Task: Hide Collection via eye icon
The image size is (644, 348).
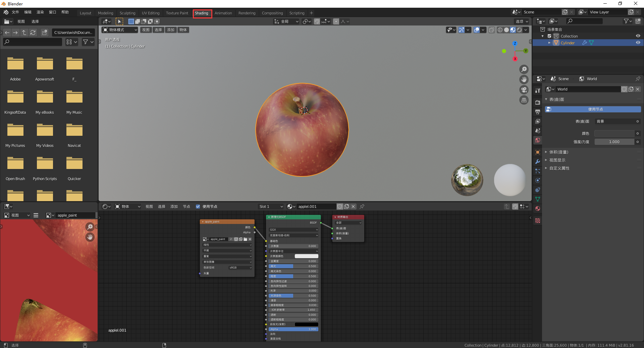Action: click(638, 36)
